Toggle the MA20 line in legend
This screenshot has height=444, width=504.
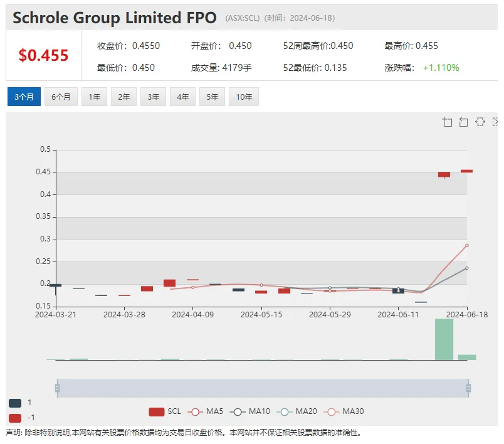click(297, 411)
